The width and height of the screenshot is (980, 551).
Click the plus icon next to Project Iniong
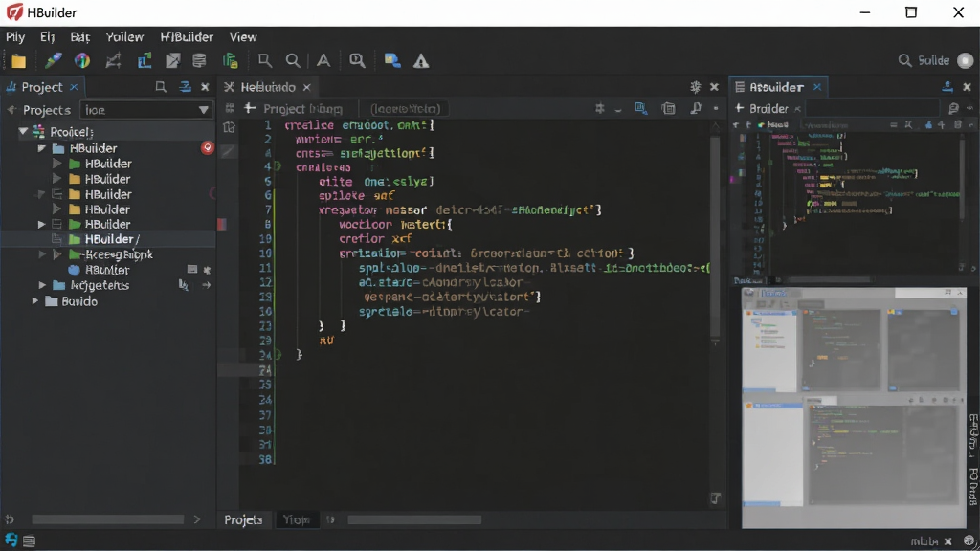click(x=250, y=108)
